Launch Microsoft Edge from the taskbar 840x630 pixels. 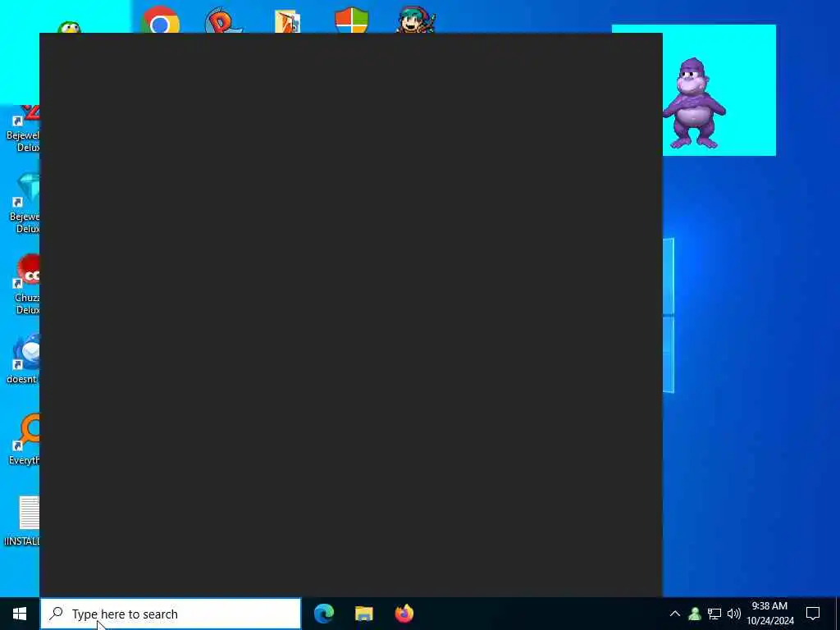pyautogui.click(x=324, y=614)
